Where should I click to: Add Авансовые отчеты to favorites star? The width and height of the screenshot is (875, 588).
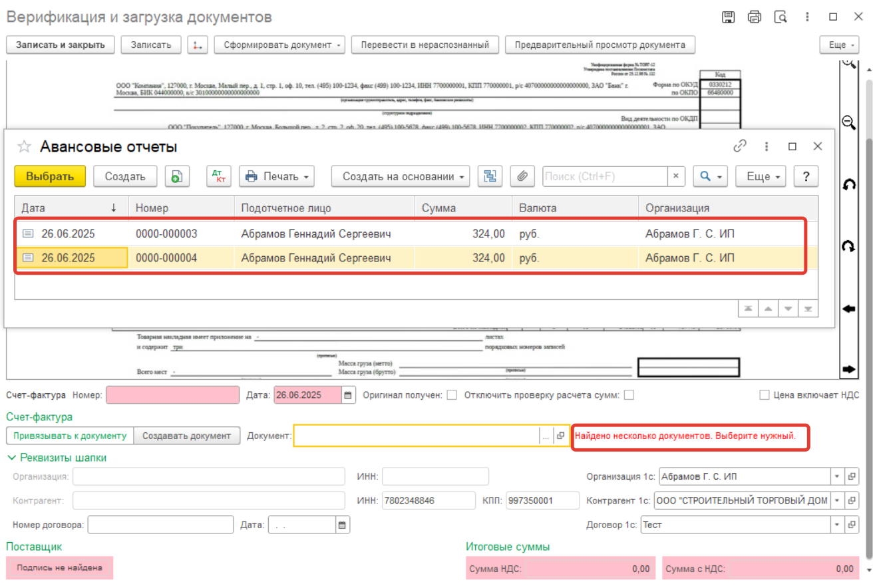pyautogui.click(x=24, y=147)
